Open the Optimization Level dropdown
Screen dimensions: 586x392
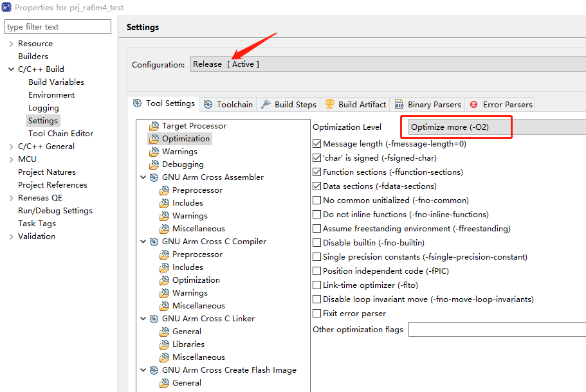tap(495, 127)
